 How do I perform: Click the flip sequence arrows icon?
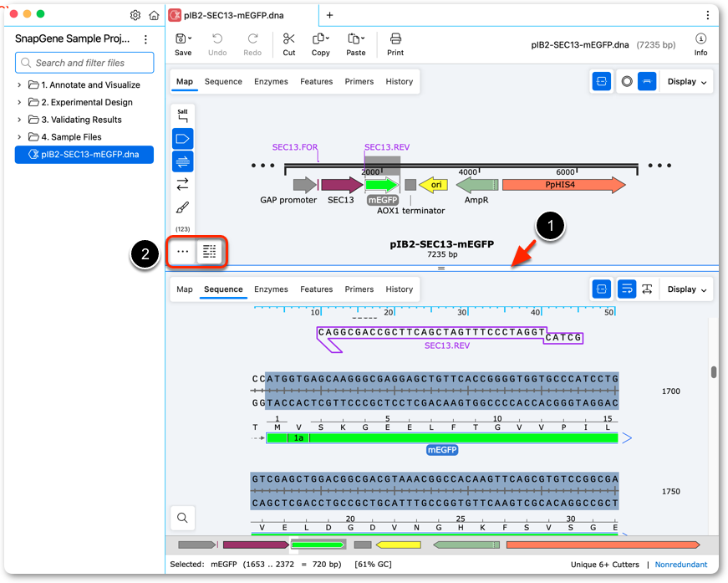point(183,184)
